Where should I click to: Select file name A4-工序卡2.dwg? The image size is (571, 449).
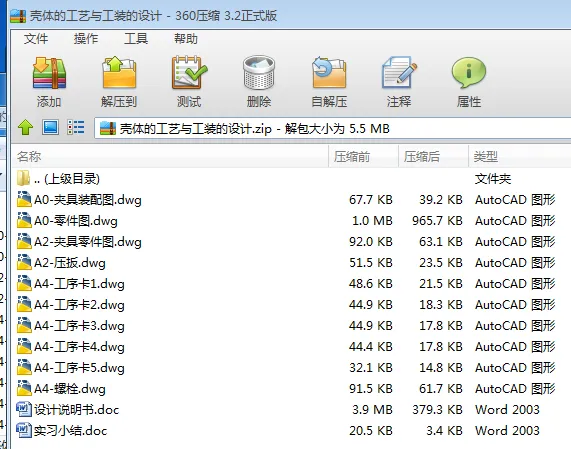[79, 305]
